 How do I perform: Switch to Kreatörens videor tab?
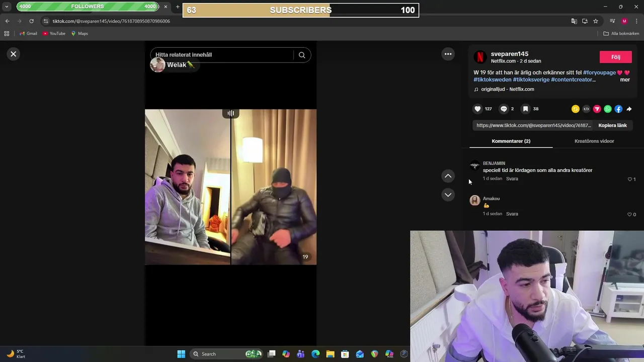[594, 141]
